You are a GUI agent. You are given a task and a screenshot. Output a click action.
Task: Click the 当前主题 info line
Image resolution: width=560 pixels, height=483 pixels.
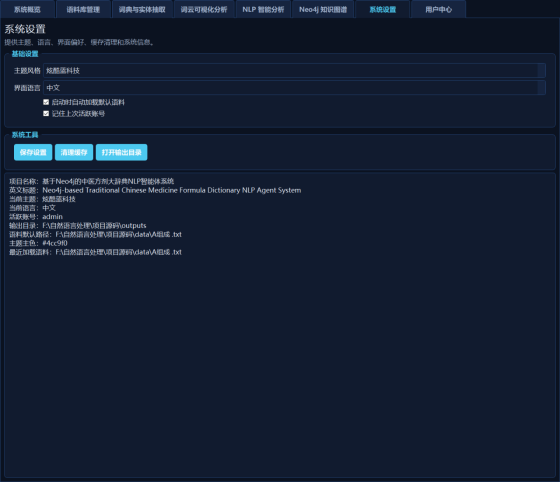pos(42,199)
